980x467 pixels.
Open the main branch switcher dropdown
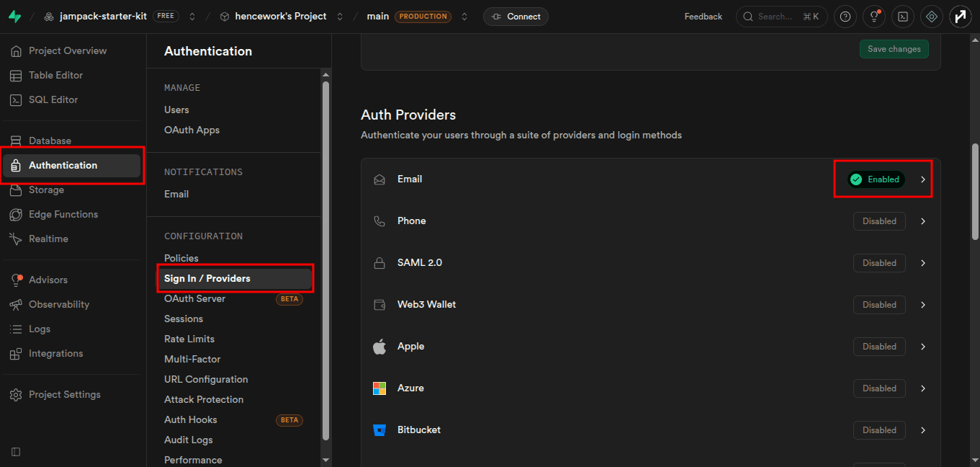pos(464,17)
